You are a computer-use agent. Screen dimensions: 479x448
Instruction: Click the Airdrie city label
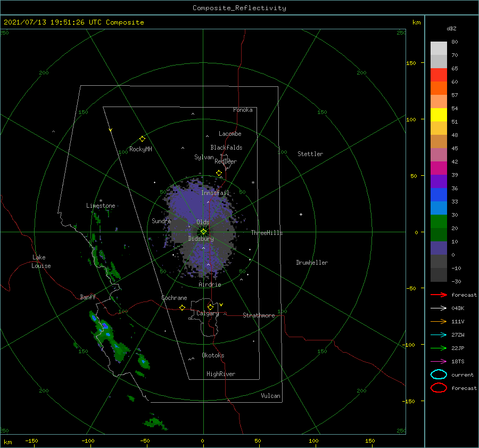click(x=210, y=284)
